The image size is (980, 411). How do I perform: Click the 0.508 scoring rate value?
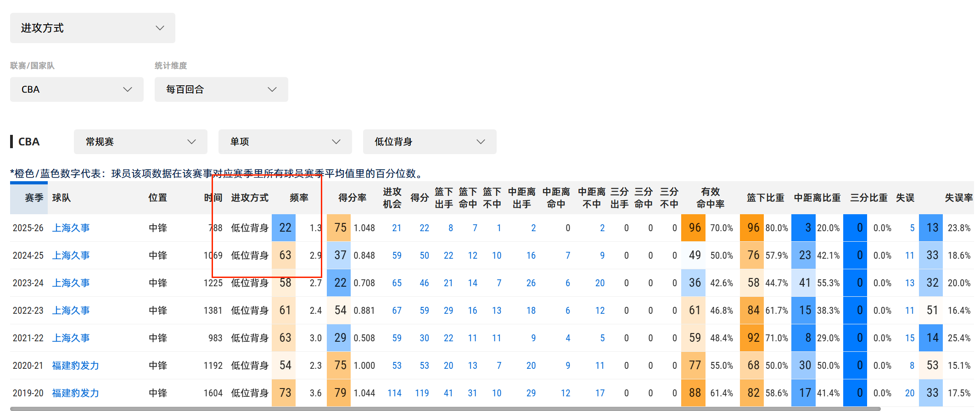[x=364, y=338]
